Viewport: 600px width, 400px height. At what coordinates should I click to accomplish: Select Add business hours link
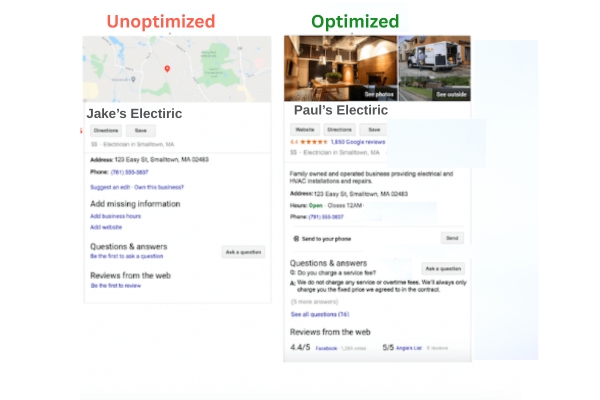[x=115, y=215]
